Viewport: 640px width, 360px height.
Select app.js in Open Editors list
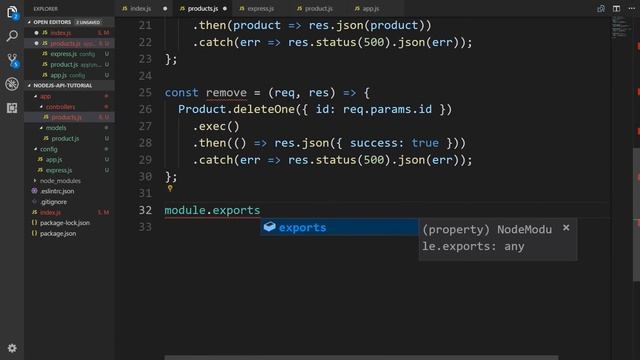pyautogui.click(x=69, y=75)
